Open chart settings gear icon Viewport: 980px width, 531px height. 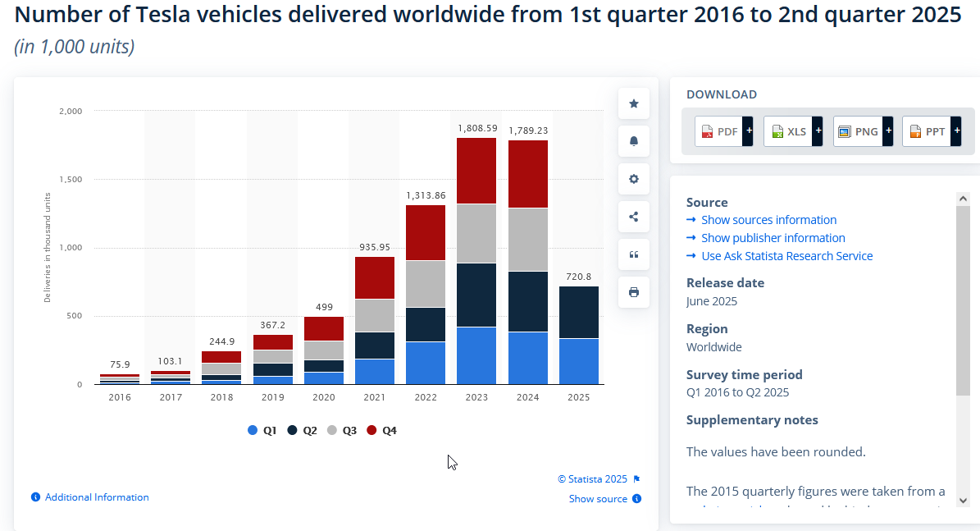634,179
